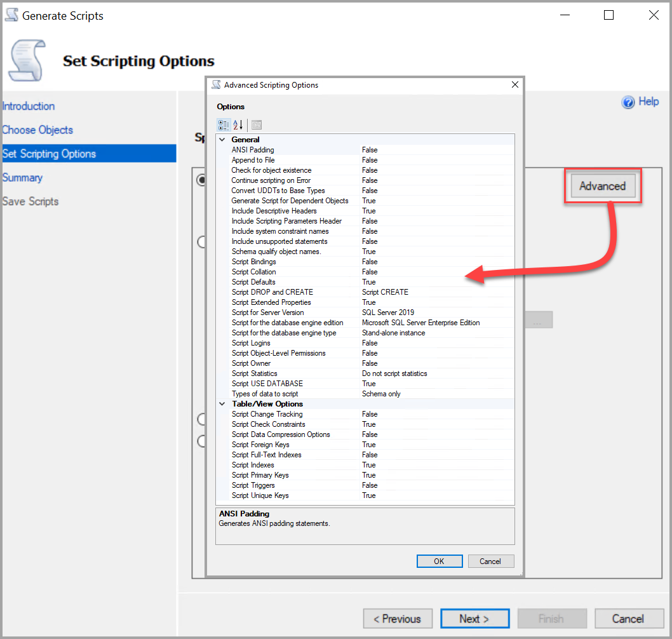
Task: Click Next to proceed in the wizard
Action: pos(474,618)
